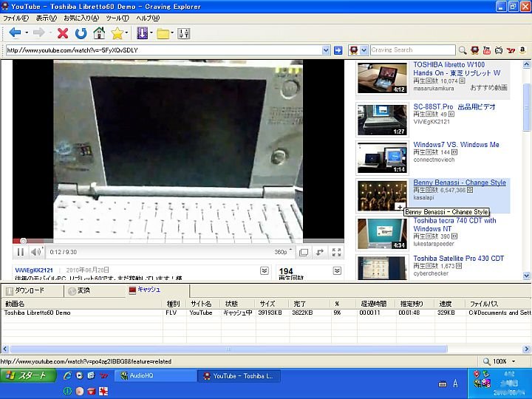Click the magnifier search icon
Viewport: 532px width, 399px height.
point(462,50)
